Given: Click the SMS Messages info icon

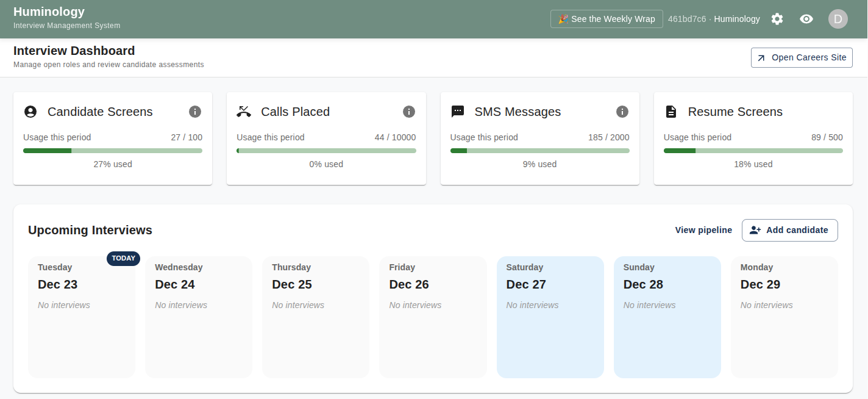Looking at the screenshot, I should tap(622, 112).
